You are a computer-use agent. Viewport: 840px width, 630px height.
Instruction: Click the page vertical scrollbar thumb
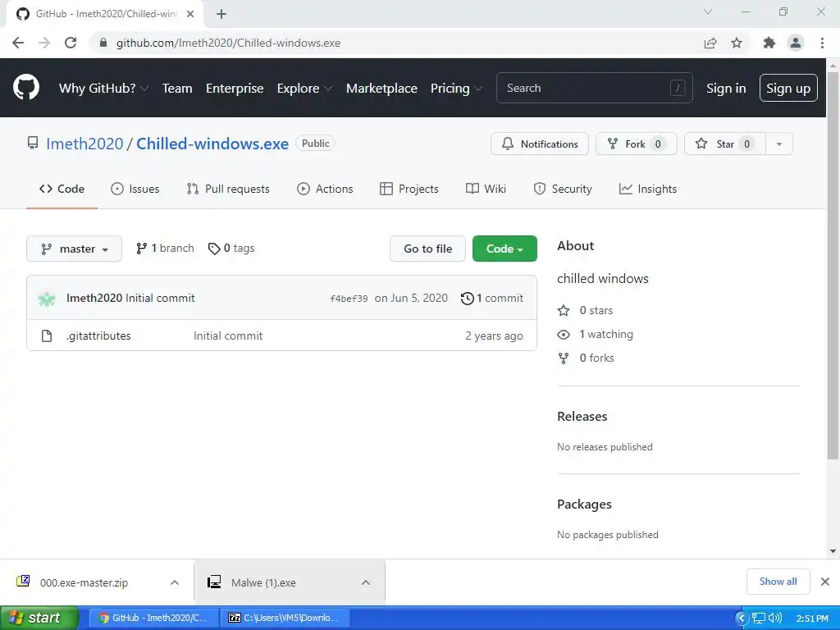tap(833, 265)
